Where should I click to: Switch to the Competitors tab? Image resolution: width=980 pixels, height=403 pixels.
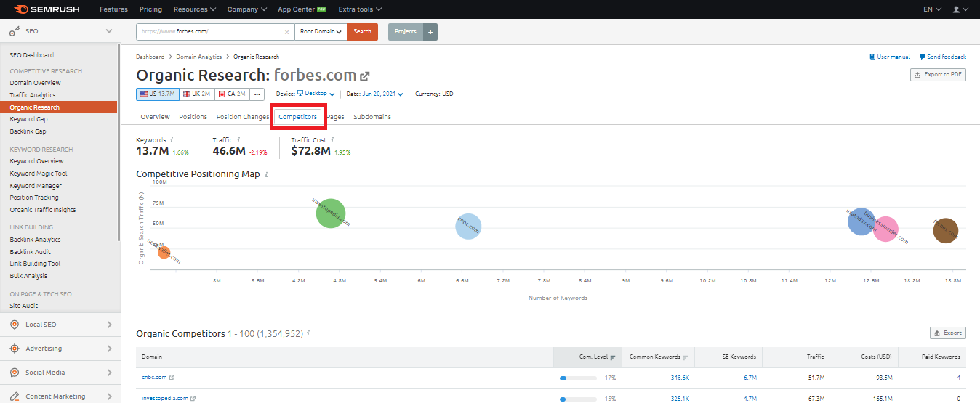coord(298,117)
